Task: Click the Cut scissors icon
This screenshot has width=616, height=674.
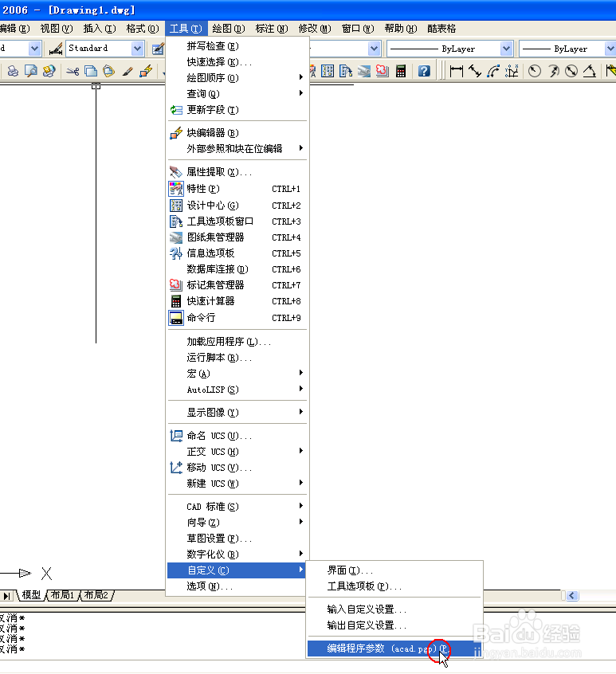Action: coord(73,71)
